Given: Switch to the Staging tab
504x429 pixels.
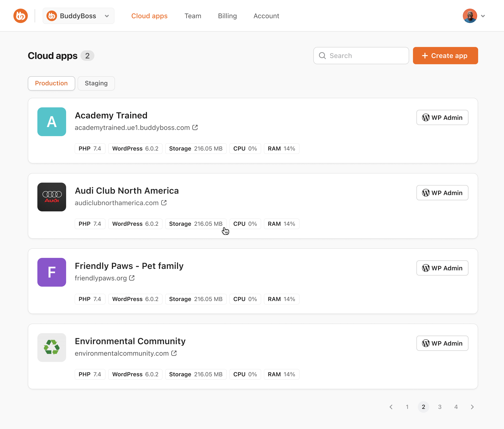Looking at the screenshot, I should (x=96, y=83).
